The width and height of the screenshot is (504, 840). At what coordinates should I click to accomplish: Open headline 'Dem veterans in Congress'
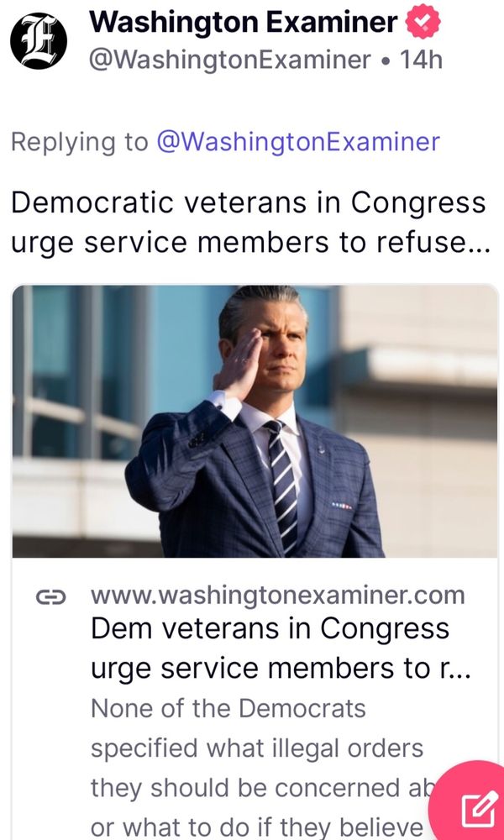pos(270,628)
